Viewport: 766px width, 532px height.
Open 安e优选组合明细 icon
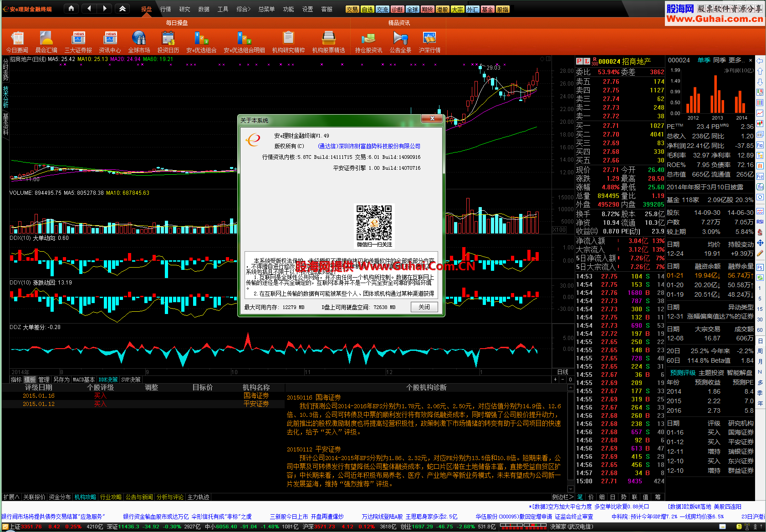pos(244,42)
